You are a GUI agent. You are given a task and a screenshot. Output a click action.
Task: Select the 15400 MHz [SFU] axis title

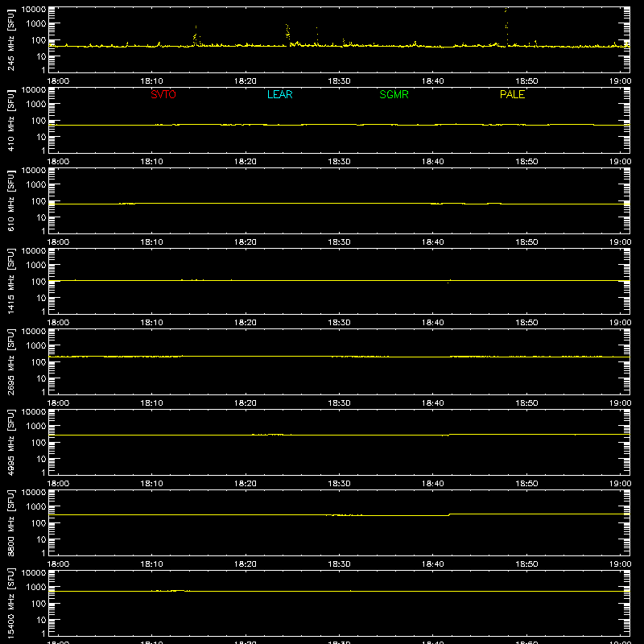(10, 604)
